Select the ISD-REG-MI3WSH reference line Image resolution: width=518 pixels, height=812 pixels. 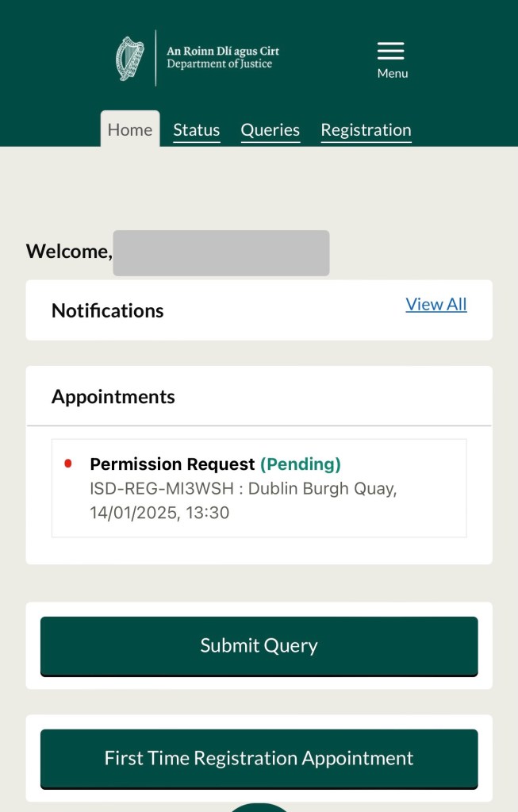(x=243, y=488)
